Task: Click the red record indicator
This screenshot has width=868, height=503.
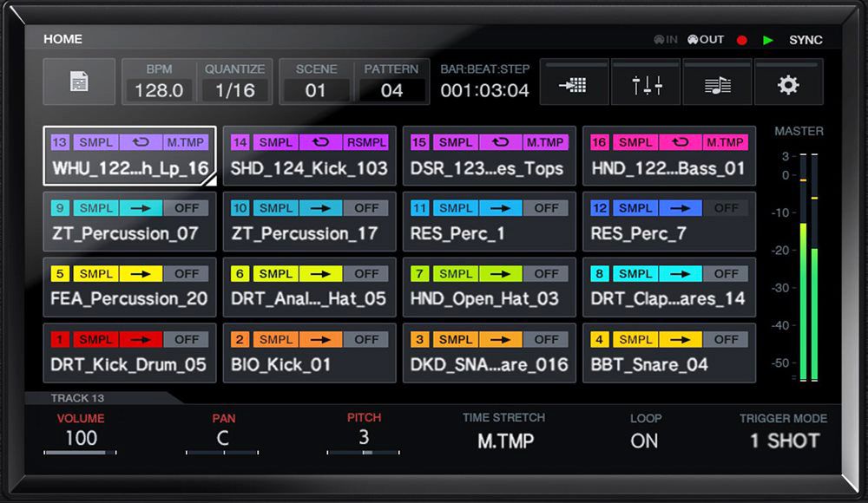Action: coord(741,40)
